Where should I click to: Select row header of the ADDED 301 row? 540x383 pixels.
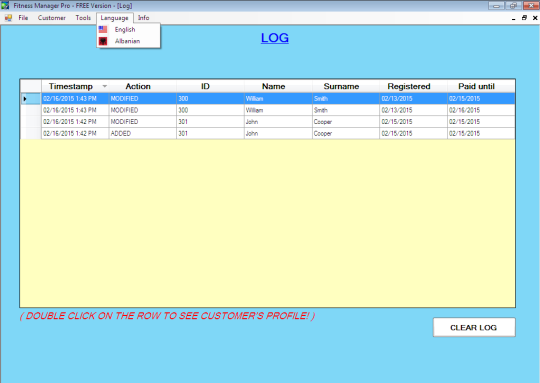[31, 133]
